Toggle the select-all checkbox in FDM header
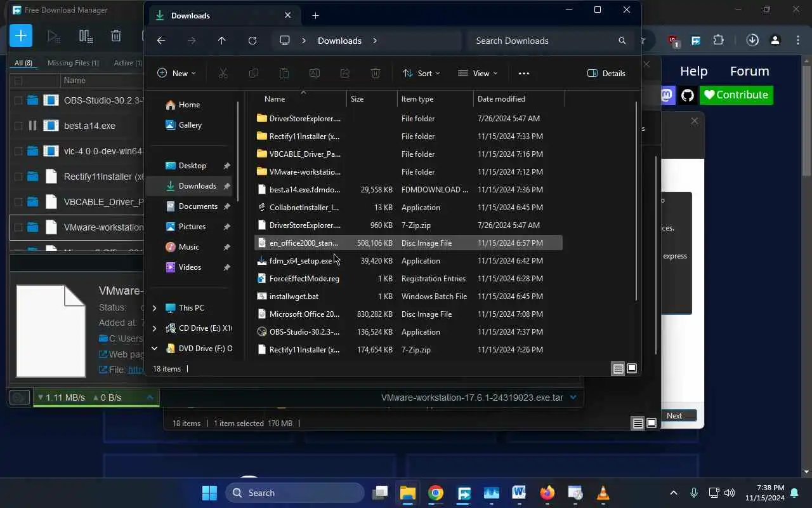The width and height of the screenshot is (812, 508). coord(18,81)
